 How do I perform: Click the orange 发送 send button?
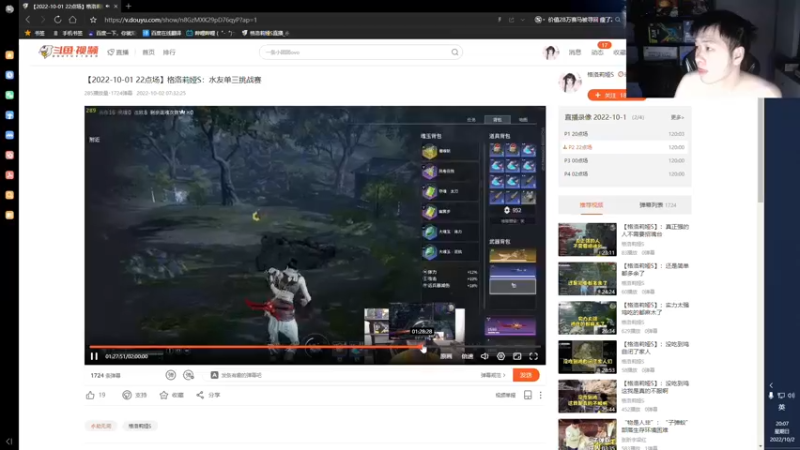[526, 375]
